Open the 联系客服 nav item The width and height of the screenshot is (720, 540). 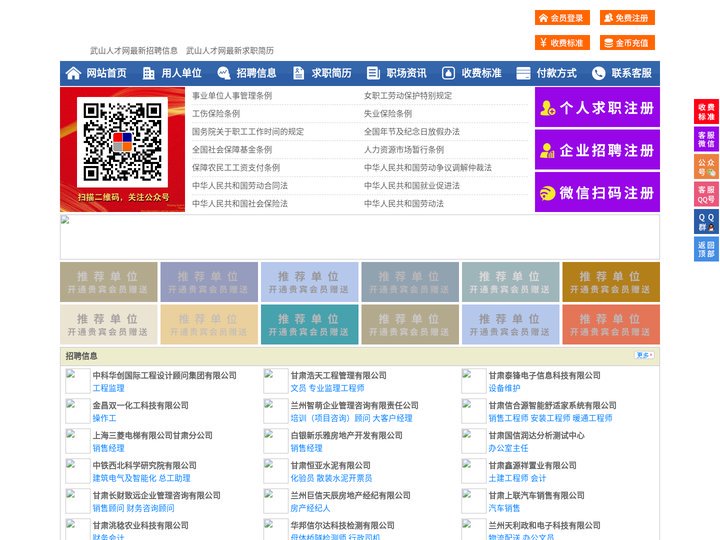pos(622,73)
